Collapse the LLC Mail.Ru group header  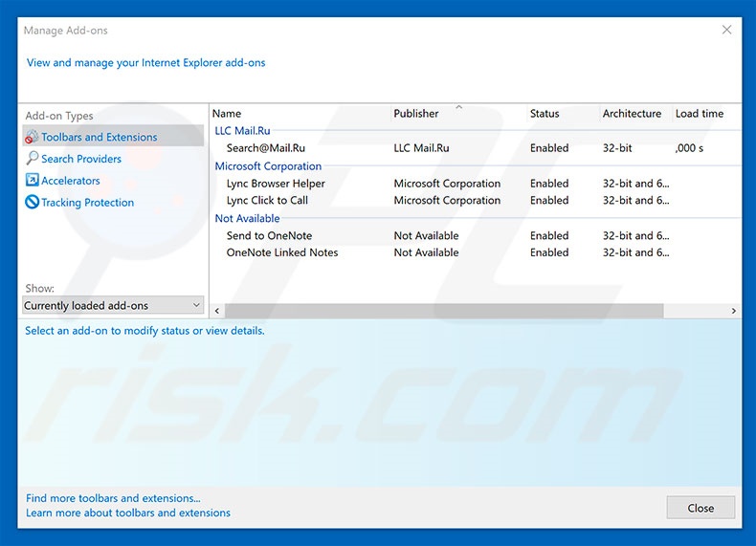pyautogui.click(x=242, y=131)
